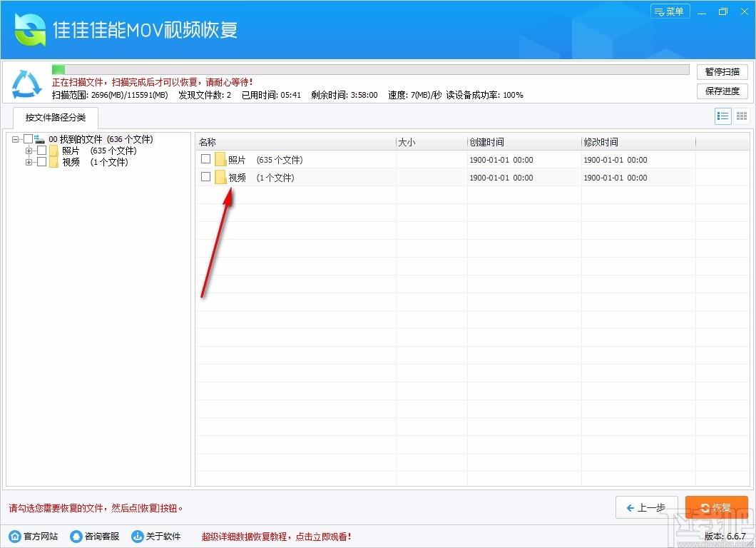
Task: Check the 照片 tree node checkbox
Action: [41, 150]
